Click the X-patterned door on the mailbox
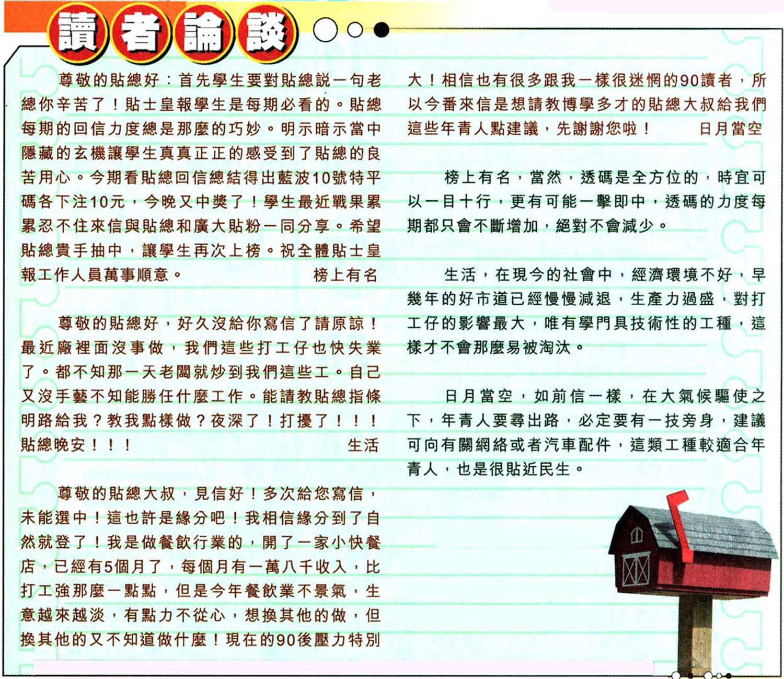This screenshot has height=679, width=784. (636, 569)
